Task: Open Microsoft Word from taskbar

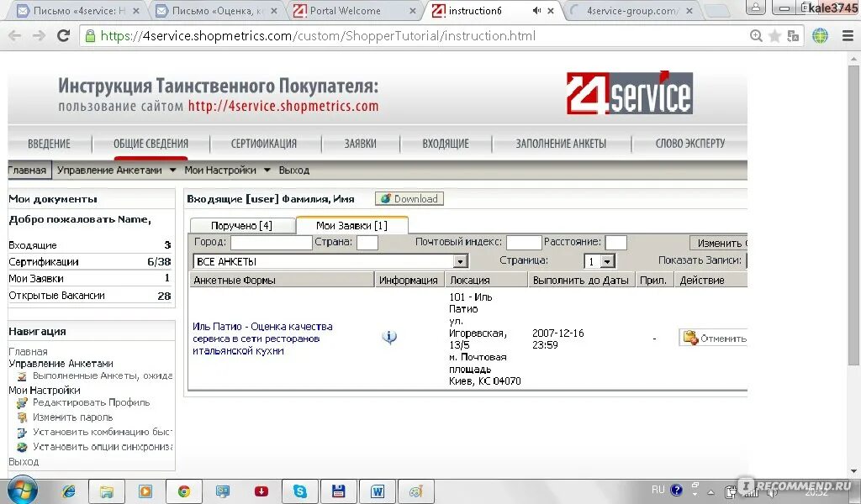Action: click(378, 491)
